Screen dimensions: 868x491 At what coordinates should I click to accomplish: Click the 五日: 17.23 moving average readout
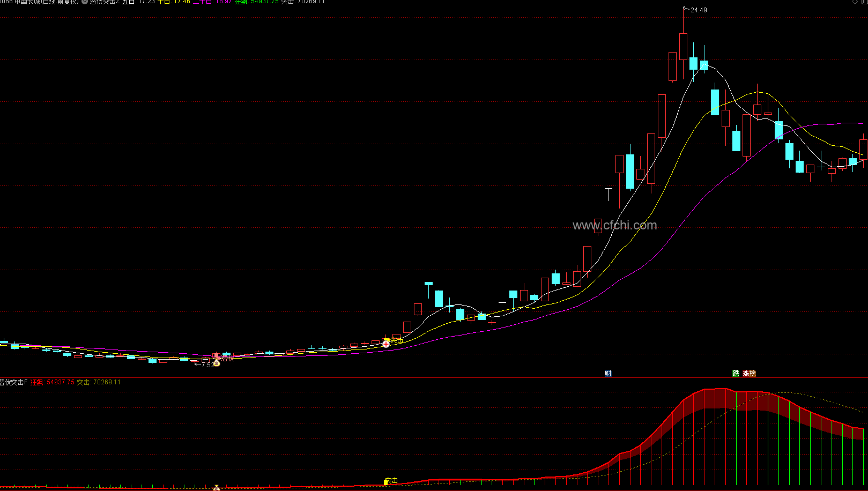pos(138,2)
